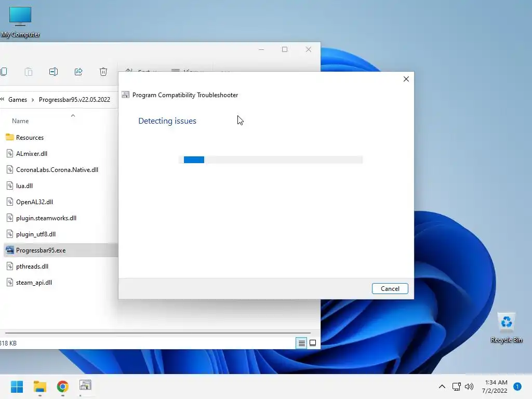Expand hidden breadcrumb path chevrons
Image resolution: width=532 pixels, height=399 pixels.
2,99
